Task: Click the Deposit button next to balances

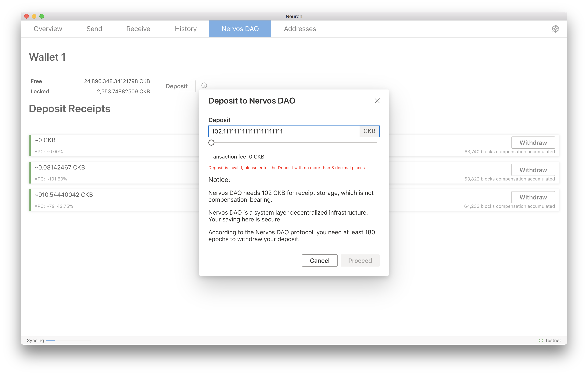Action: click(176, 86)
